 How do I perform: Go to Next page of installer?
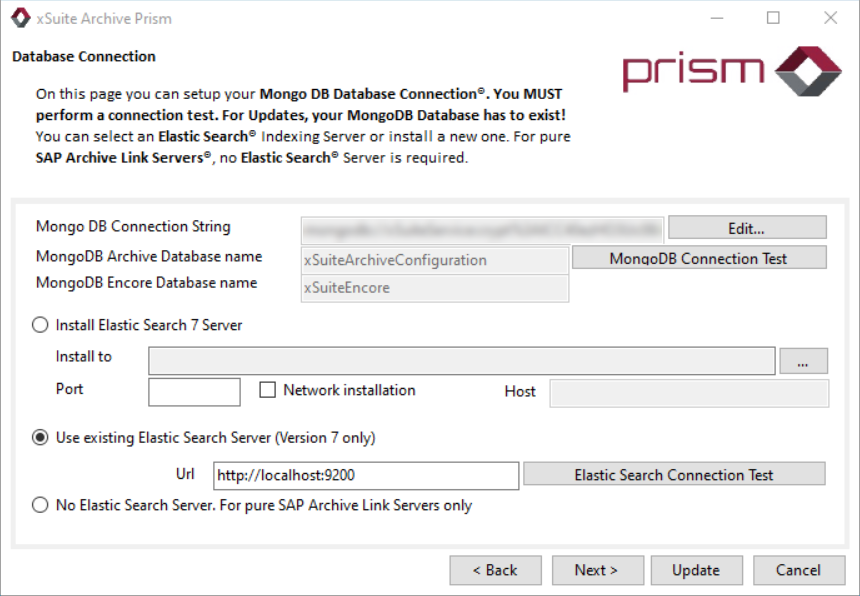pyautogui.click(x=596, y=570)
